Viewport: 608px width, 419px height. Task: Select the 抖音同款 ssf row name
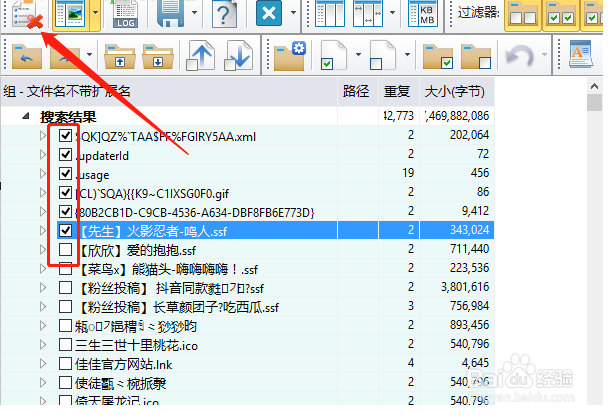(171, 288)
